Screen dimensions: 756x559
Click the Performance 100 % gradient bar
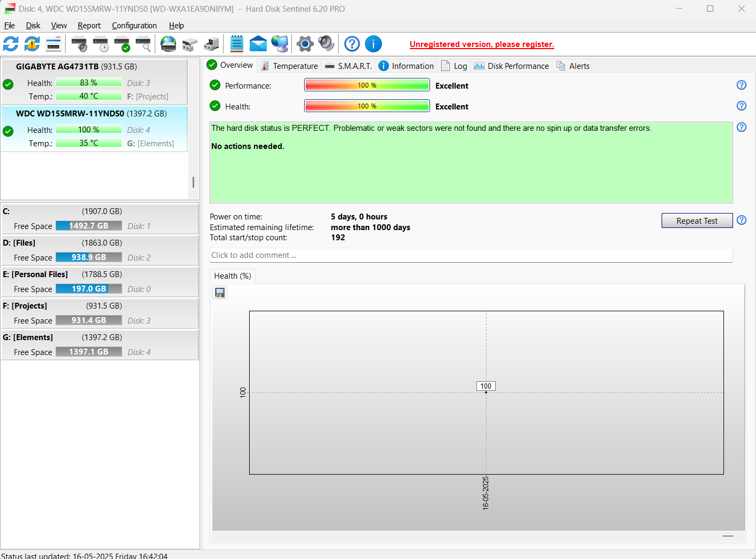point(367,85)
